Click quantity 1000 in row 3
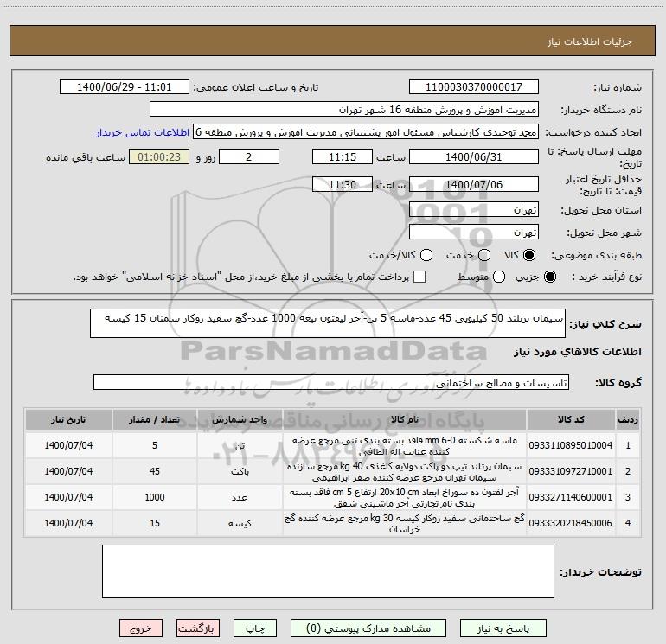The image size is (666, 644). pos(155,497)
